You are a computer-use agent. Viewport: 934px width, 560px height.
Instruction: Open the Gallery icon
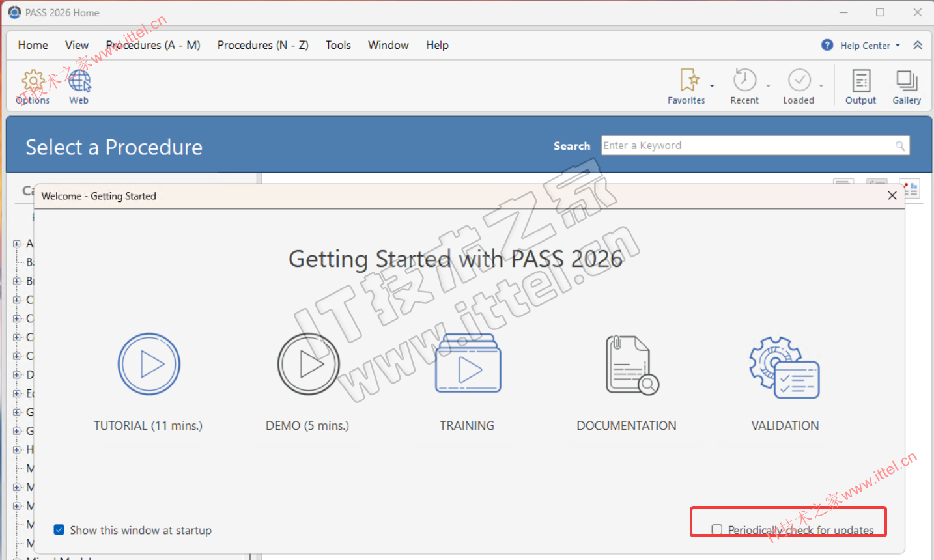click(x=907, y=81)
